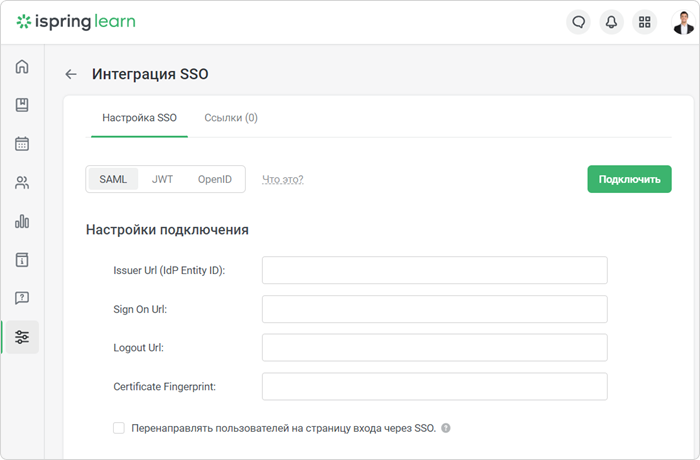Click the Подключить button
The image size is (700, 460).
[629, 179]
